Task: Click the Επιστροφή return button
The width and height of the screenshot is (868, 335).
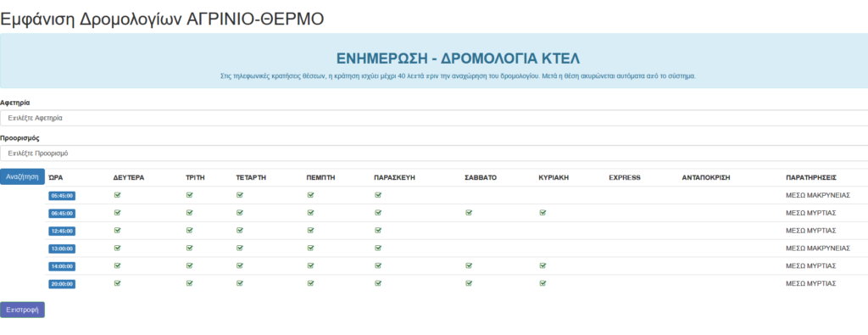Action: pyautogui.click(x=22, y=310)
